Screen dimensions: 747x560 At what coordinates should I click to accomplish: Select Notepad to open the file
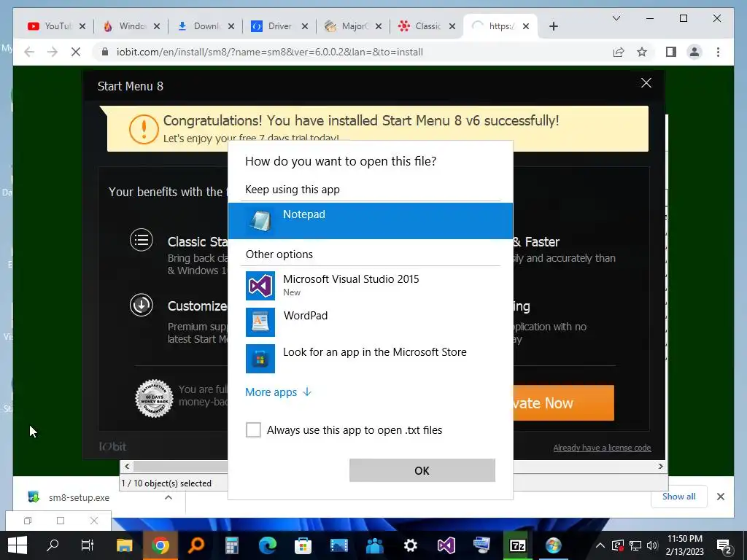point(370,220)
